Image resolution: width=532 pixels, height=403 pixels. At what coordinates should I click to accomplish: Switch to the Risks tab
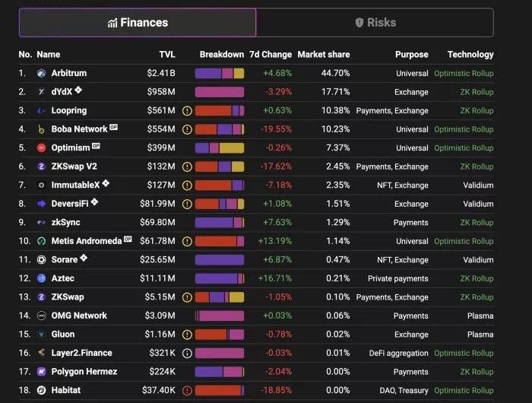click(375, 23)
